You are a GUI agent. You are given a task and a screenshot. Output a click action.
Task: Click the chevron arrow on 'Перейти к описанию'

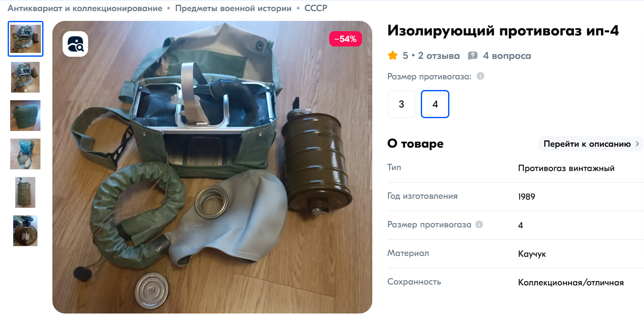(638, 144)
